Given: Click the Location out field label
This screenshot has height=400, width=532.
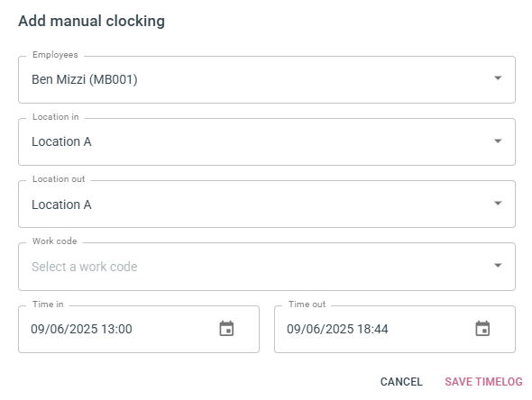Looking at the screenshot, I should (x=59, y=179).
